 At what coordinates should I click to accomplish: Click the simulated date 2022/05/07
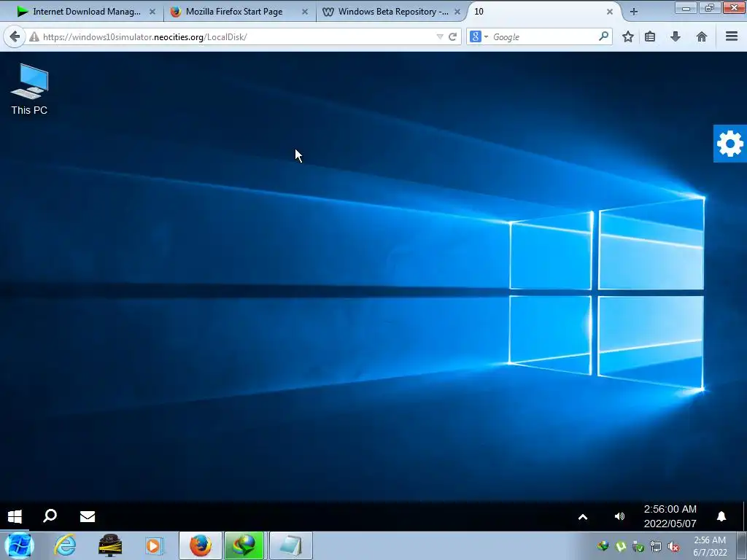pyautogui.click(x=670, y=524)
